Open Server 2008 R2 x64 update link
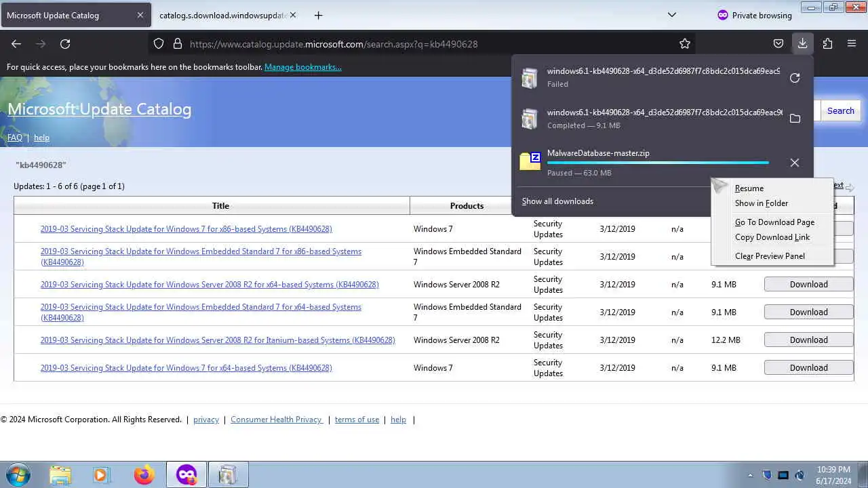This screenshot has height=488, width=868. coord(210,285)
